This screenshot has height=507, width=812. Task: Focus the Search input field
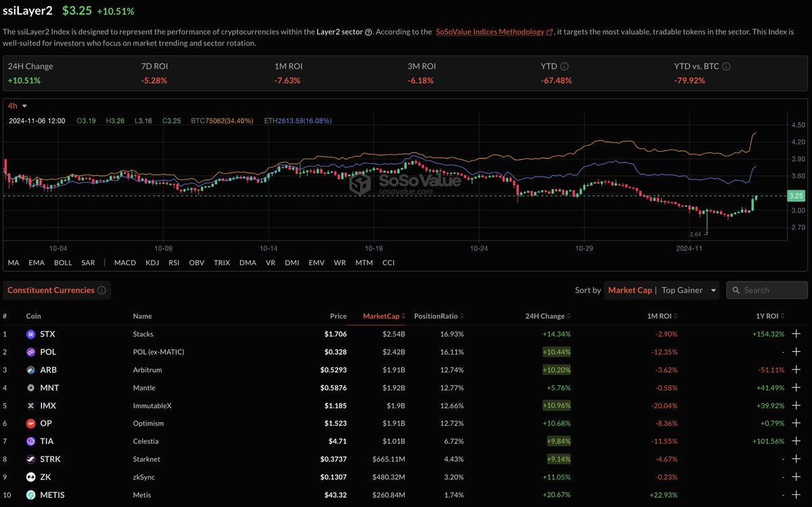click(767, 290)
